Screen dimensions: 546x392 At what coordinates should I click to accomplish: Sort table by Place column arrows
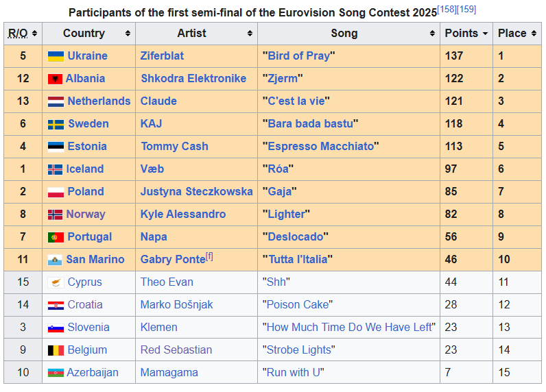pyautogui.click(x=534, y=34)
